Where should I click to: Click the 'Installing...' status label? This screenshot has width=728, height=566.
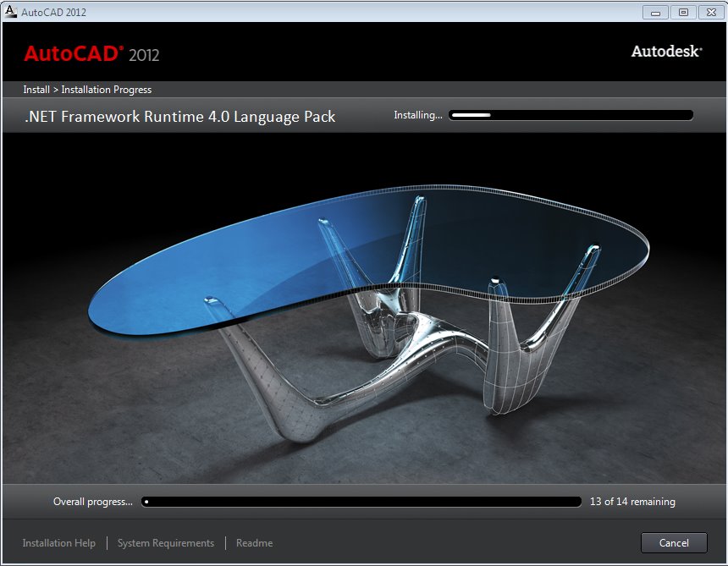pyautogui.click(x=418, y=115)
